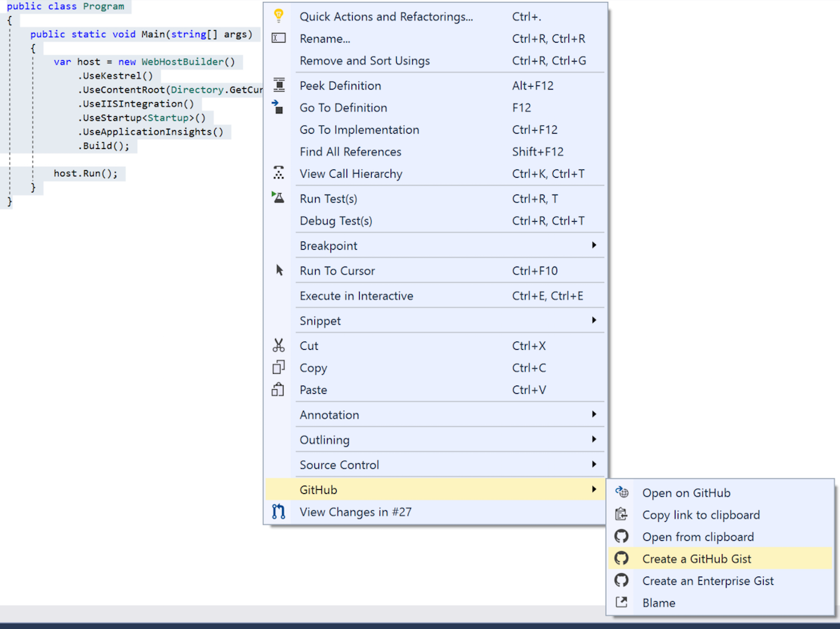Open the Annotation menu entry
The width and height of the screenshot is (840, 629).
pos(435,415)
